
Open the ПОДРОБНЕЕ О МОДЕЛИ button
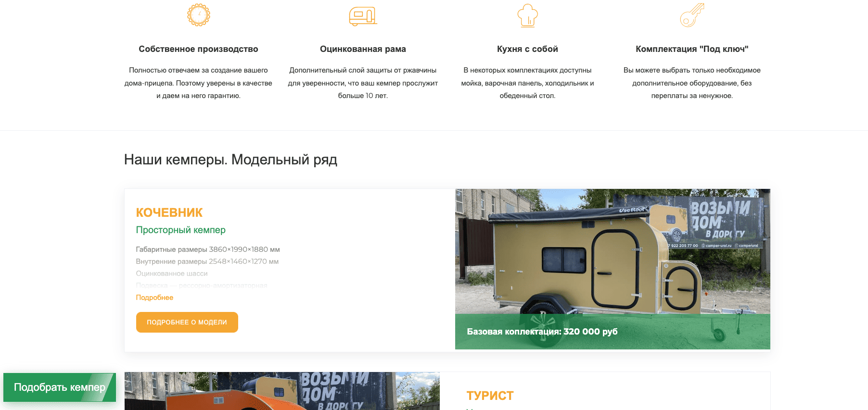click(187, 322)
